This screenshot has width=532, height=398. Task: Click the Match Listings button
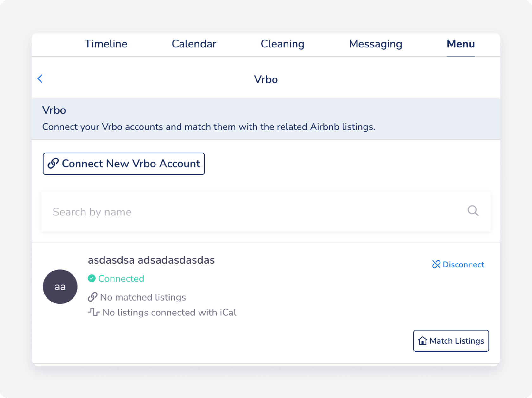[451, 341]
